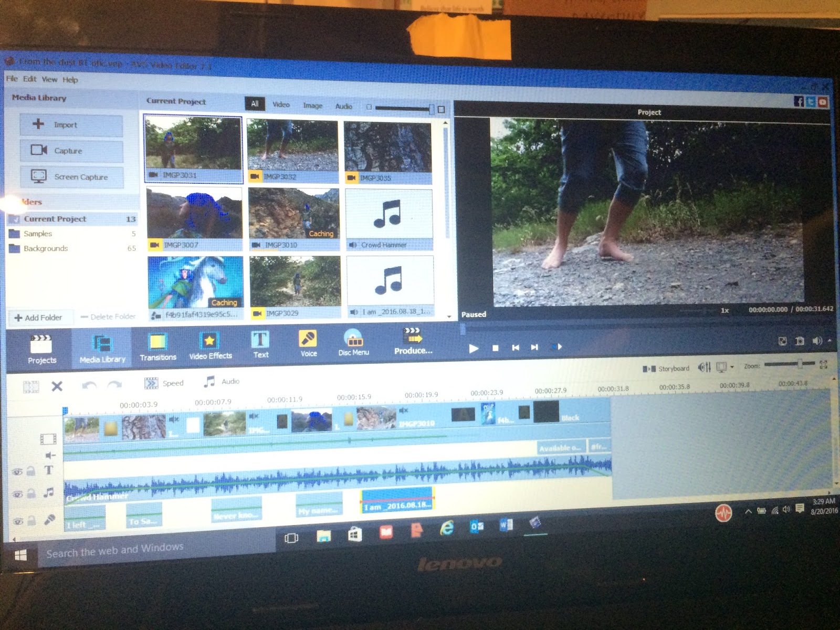Click Produce to export the movie
This screenshot has height=630, width=840.
click(413, 341)
